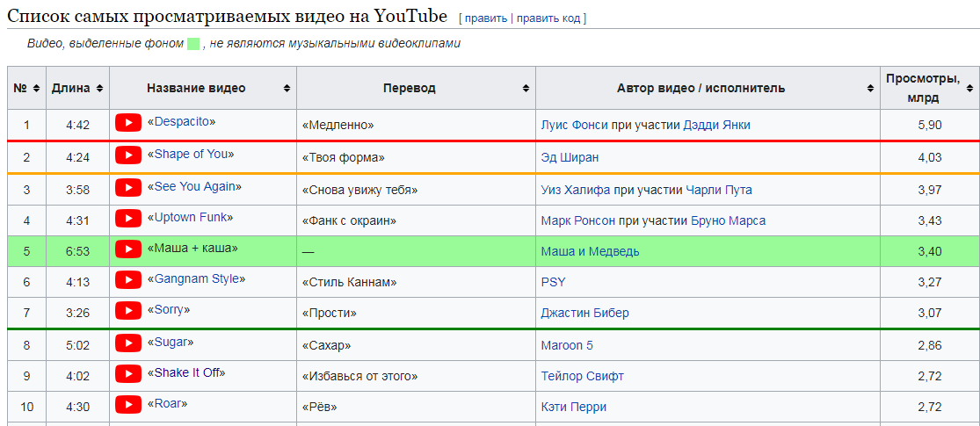Open the Shape of You link
This screenshot has height=426, width=980.
192,154
